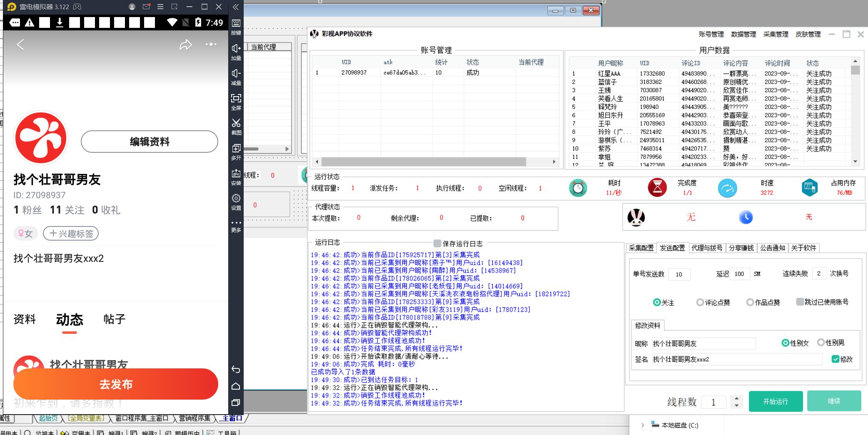The height and width of the screenshot is (435, 868).
Task: Enable the save run log checkbox
Action: (437, 243)
